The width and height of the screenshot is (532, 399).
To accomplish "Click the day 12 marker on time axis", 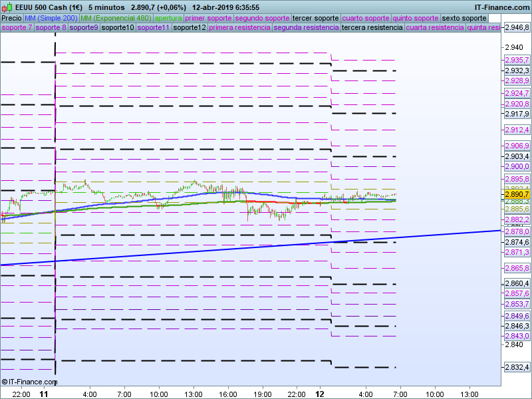I will pyautogui.click(x=321, y=394).
